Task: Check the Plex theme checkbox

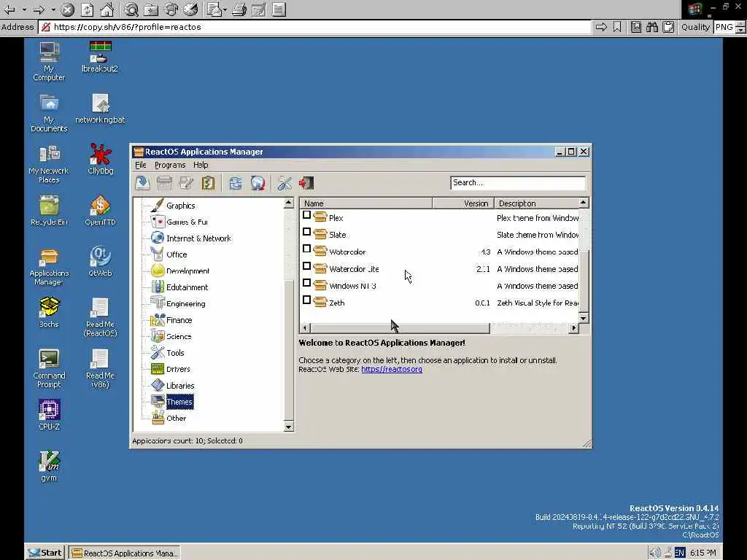Action: [x=307, y=215]
